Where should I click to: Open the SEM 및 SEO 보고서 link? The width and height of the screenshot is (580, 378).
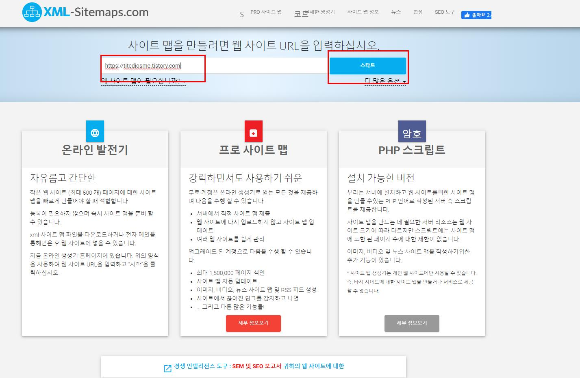point(257,366)
